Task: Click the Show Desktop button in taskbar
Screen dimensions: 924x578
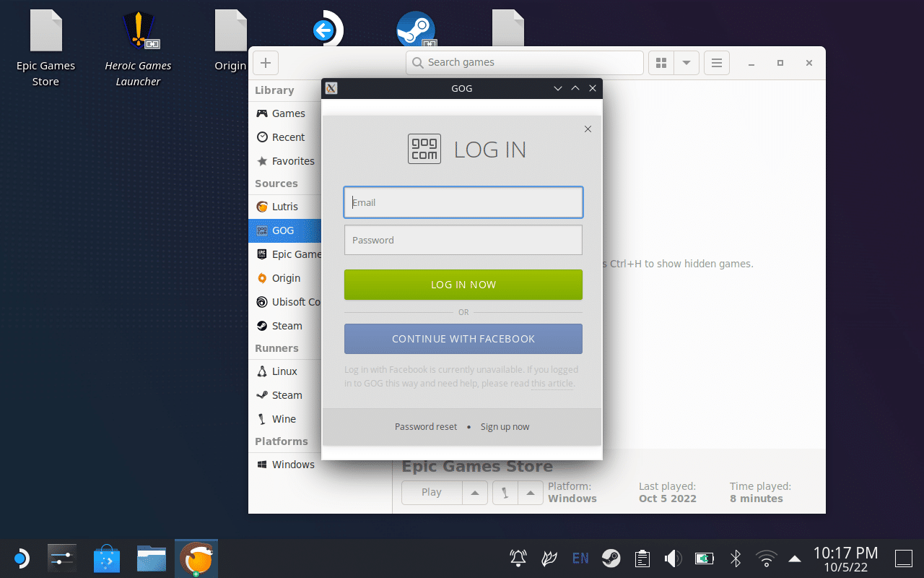Action: (x=904, y=558)
